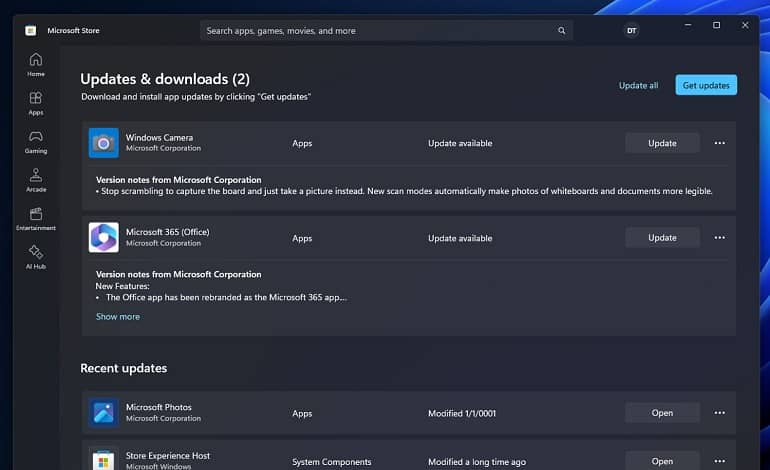Maximize the Microsoft Store window
This screenshot has width=770, height=470.
pyautogui.click(x=716, y=25)
